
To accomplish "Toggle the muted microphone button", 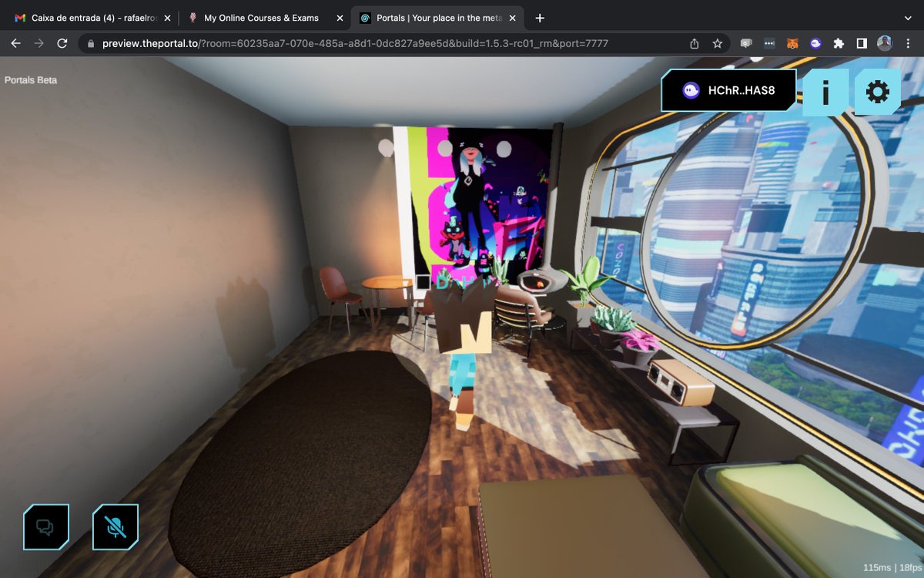I will (x=115, y=527).
